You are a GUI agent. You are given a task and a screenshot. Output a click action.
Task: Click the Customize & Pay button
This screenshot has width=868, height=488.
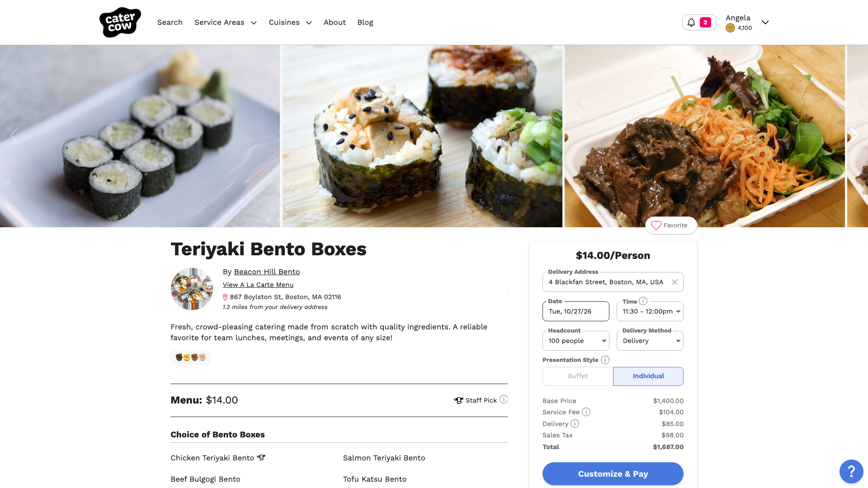pos(613,474)
